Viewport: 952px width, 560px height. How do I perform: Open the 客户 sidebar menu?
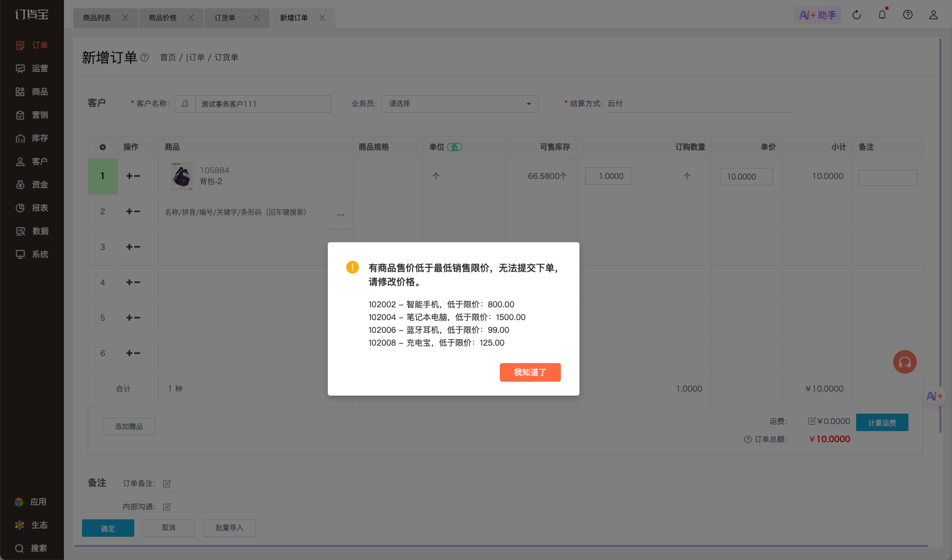[x=32, y=161]
